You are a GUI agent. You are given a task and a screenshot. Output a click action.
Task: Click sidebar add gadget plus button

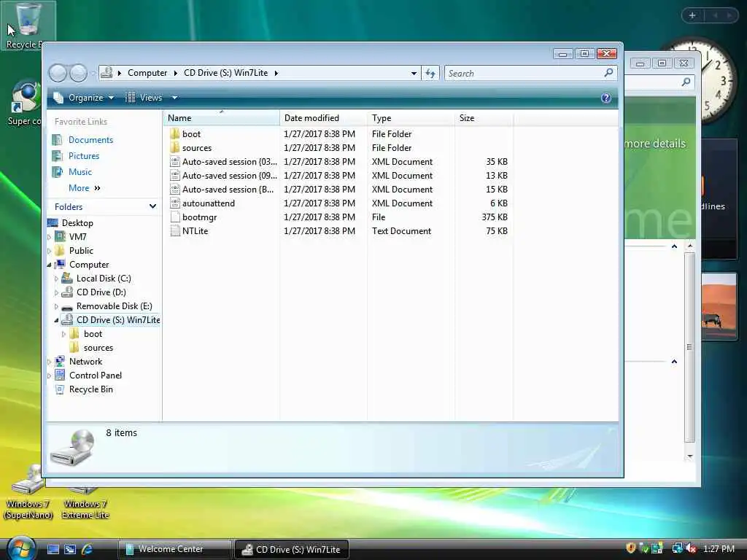click(692, 15)
